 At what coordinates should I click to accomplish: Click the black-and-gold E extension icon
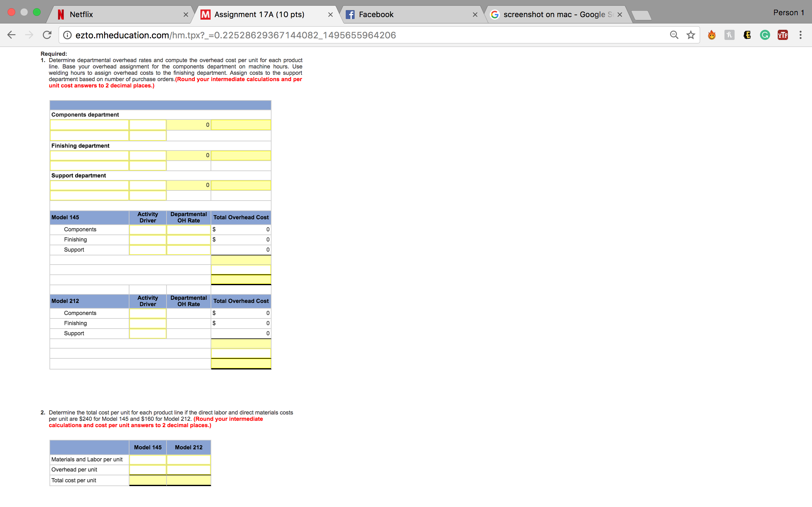pos(747,35)
